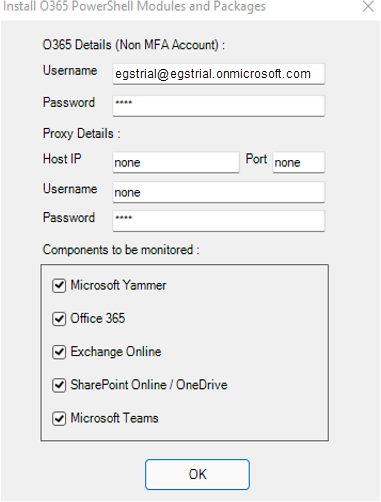
Task: Click the proxy Username field
Action: [218, 192]
